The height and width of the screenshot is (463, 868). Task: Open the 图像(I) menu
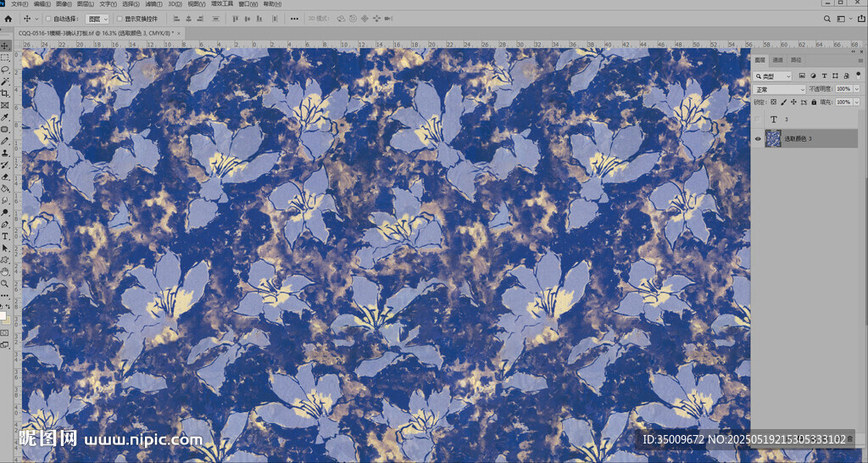pos(64,4)
